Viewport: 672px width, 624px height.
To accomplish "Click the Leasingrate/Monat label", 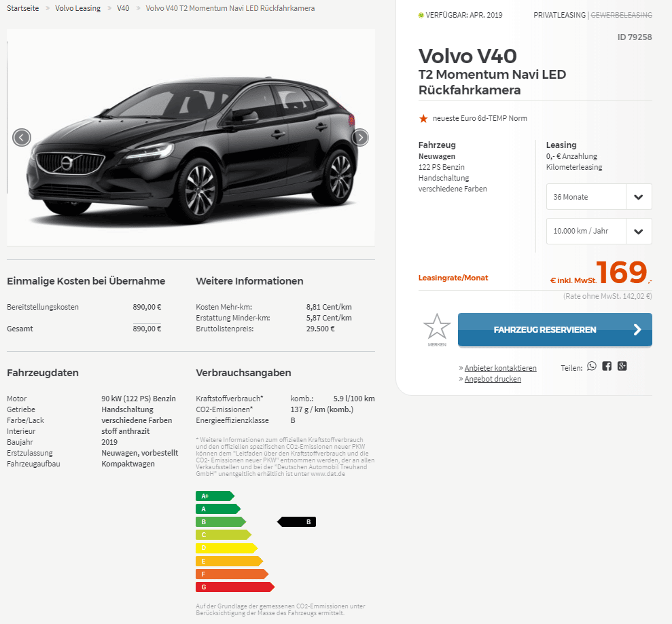I will click(453, 278).
